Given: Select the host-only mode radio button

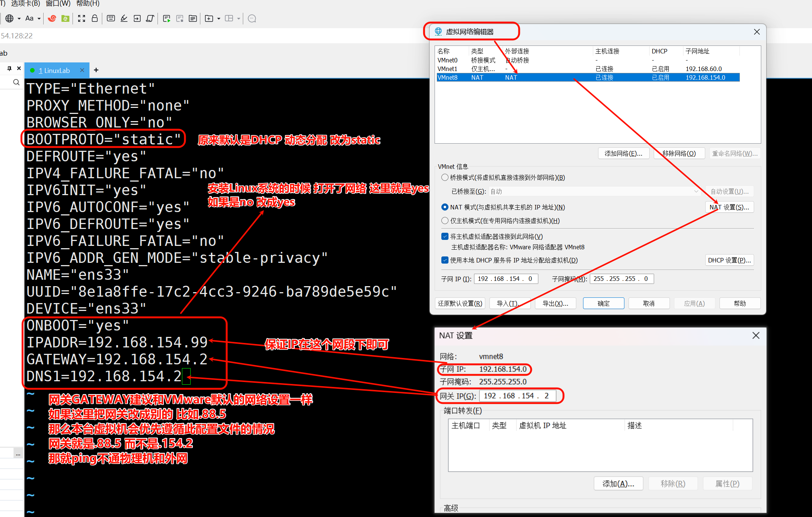Looking at the screenshot, I should point(445,221).
